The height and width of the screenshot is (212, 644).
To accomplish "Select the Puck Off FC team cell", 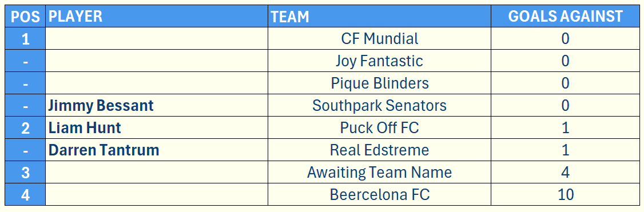I will point(380,127).
